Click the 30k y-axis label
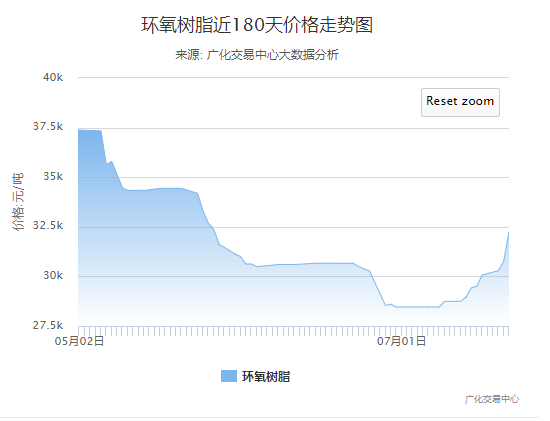The height and width of the screenshot is (421, 550). click(53, 275)
